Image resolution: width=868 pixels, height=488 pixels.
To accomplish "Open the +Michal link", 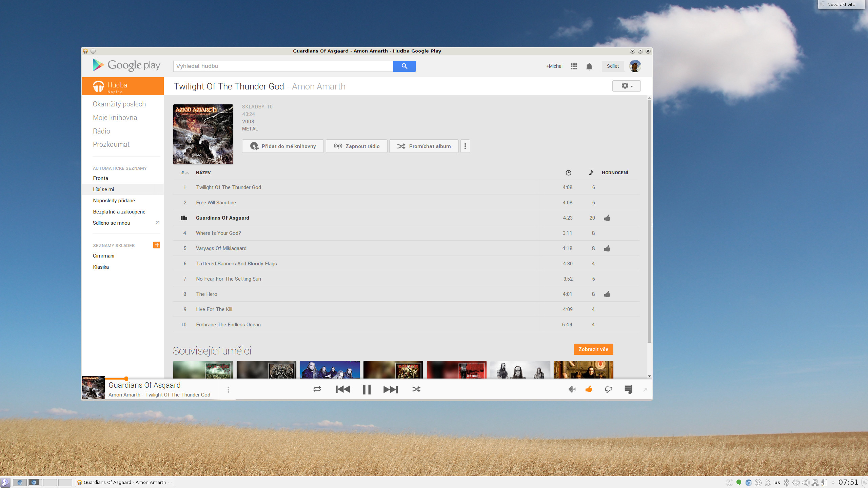I will click(554, 66).
